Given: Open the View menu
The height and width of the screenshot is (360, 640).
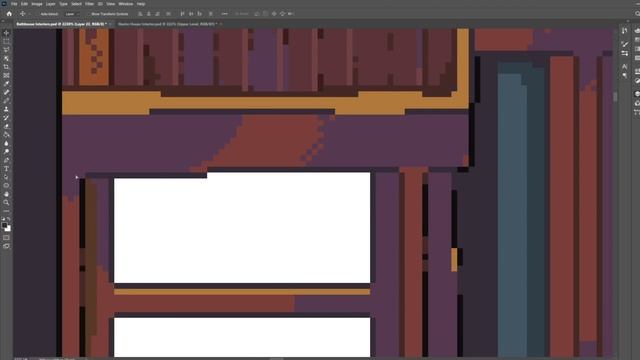Looking at the screenshot, I should click(x=111, y=4).
